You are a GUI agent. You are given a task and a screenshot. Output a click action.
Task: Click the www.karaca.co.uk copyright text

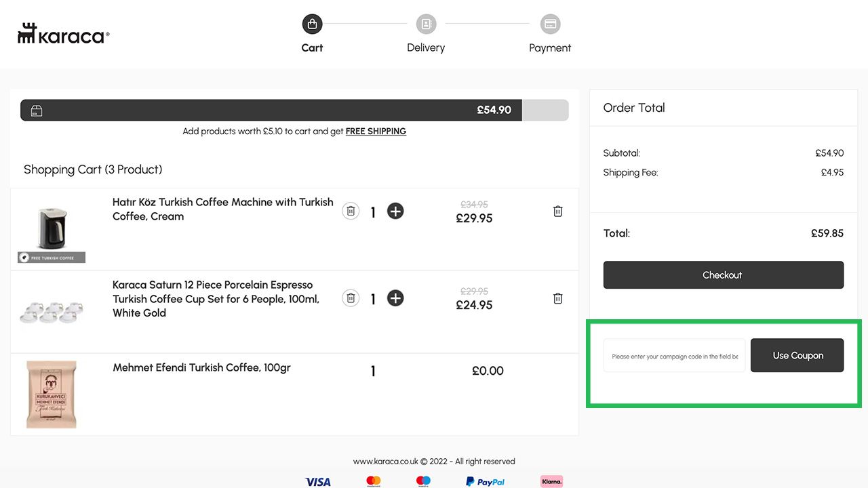pos(434,462)
